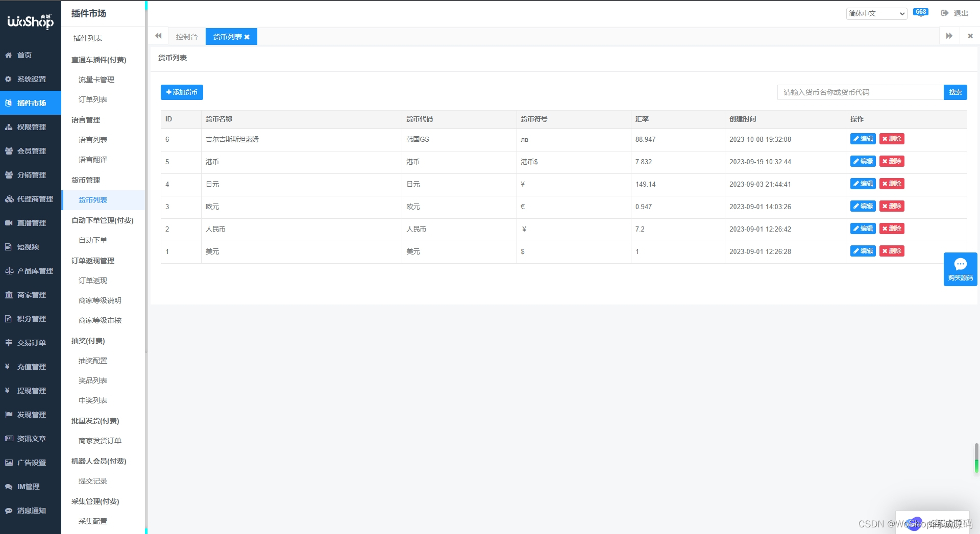Open 消息通知 sidebar item
980x534 pixels.
coord(31,511)
